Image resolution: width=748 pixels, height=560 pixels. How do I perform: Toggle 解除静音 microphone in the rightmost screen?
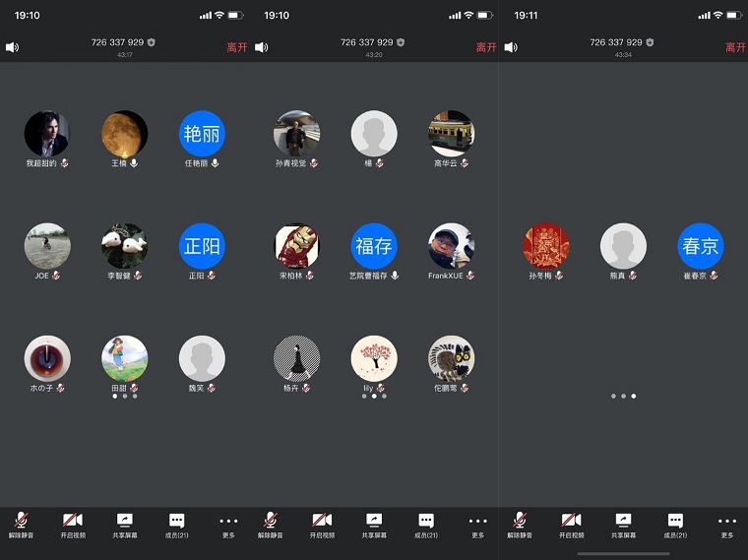(x=520, y=523)
